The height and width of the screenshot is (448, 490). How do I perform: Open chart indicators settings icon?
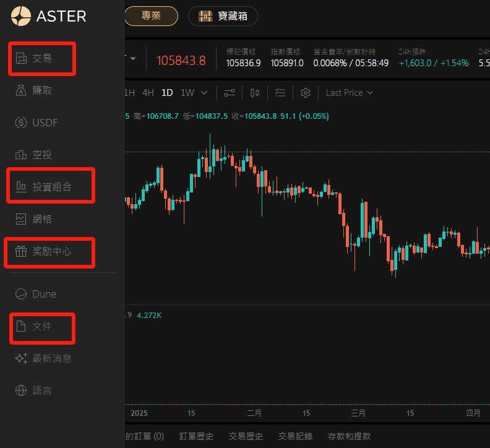click(230, 93)
